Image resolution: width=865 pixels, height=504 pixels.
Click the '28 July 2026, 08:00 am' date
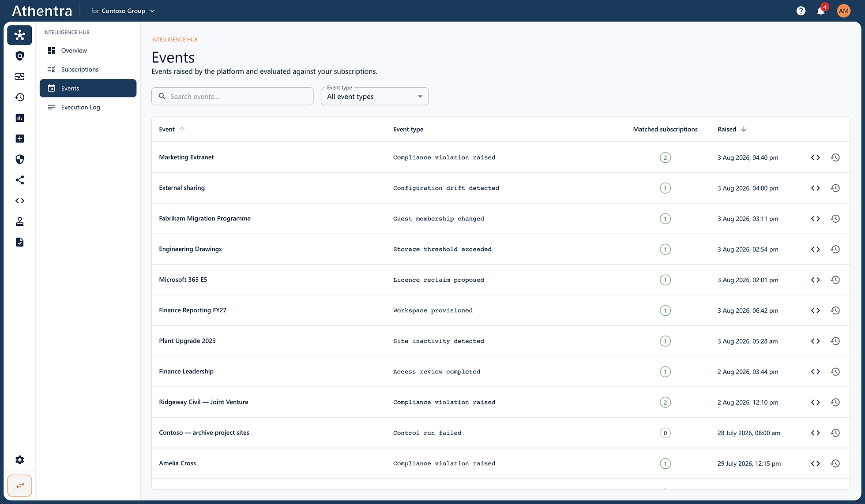(x=749, y=433)
